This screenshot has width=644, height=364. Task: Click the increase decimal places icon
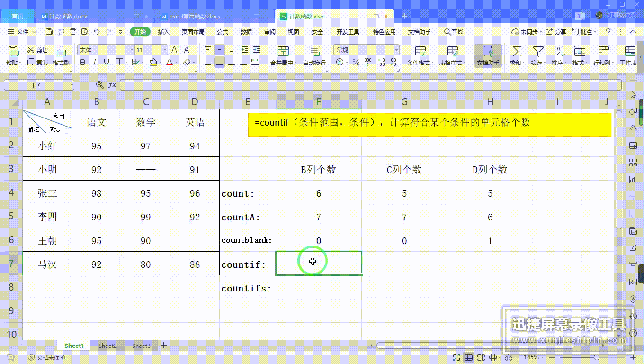coord(381,62)
